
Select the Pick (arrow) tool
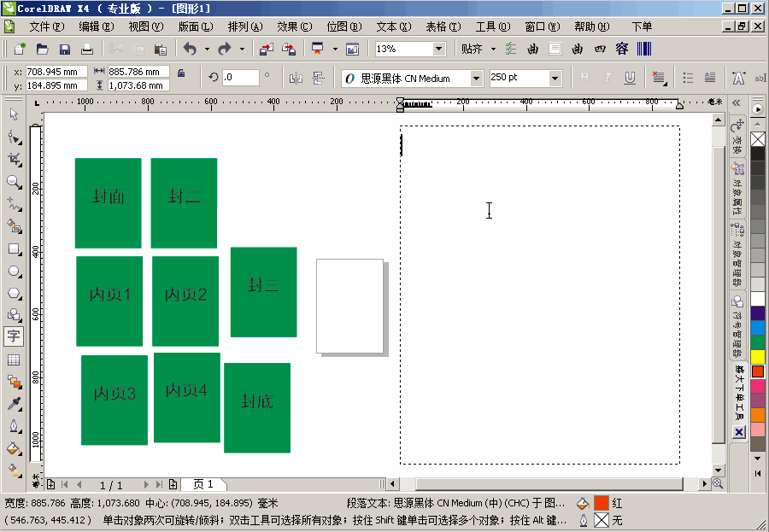pos(14,114)
